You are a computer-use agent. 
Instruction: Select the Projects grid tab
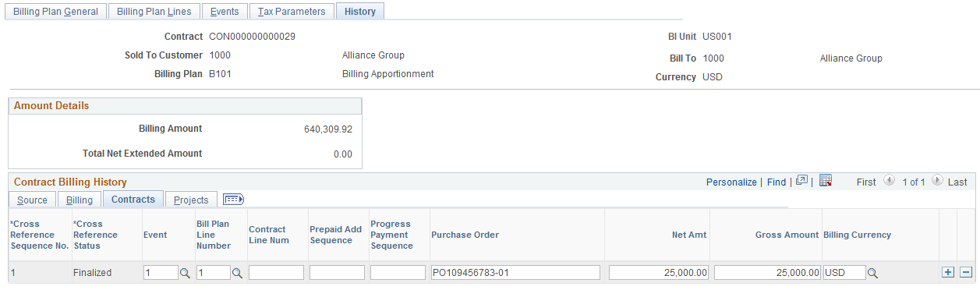point(191,200)
